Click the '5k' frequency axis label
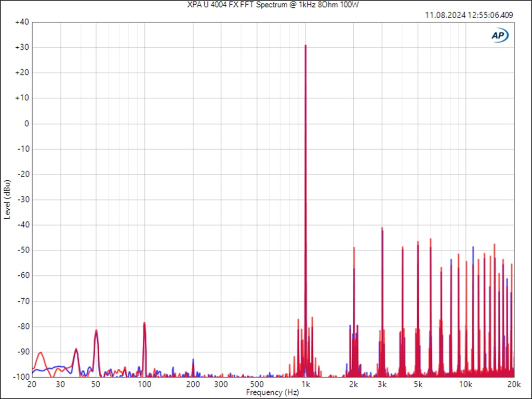The width and height of the screenshot is (532, 399). (x=418, y=384)
